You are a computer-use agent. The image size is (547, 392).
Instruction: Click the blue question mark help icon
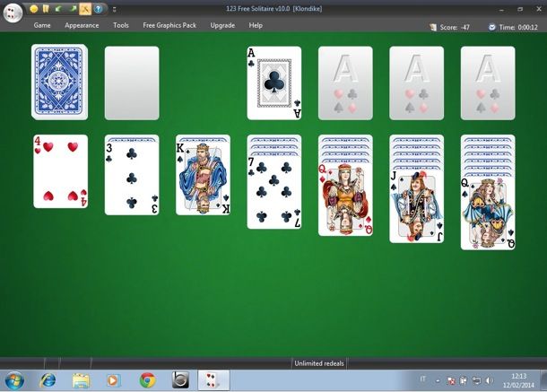(99, 9)
